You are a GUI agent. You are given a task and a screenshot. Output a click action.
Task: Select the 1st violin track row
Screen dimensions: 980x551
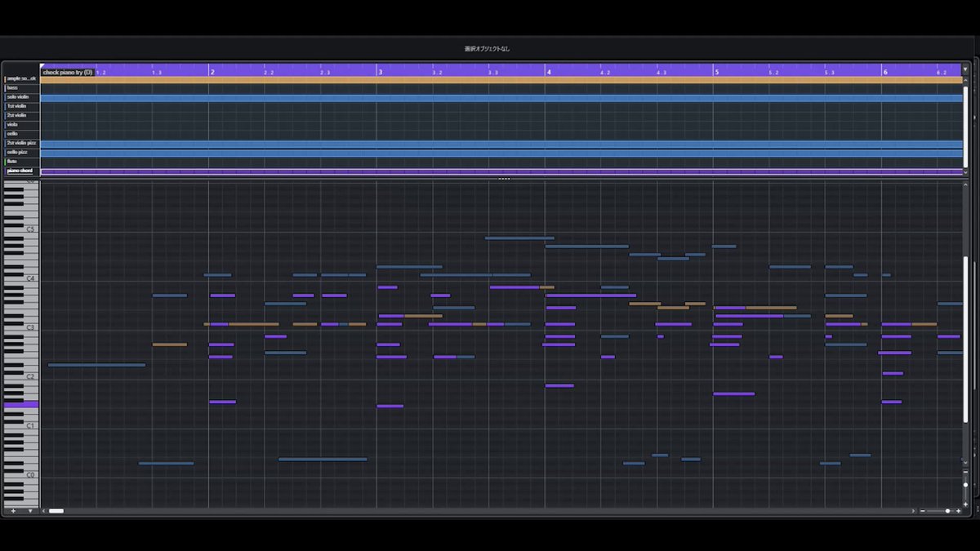pyautogui.click(x=21, y=106)
